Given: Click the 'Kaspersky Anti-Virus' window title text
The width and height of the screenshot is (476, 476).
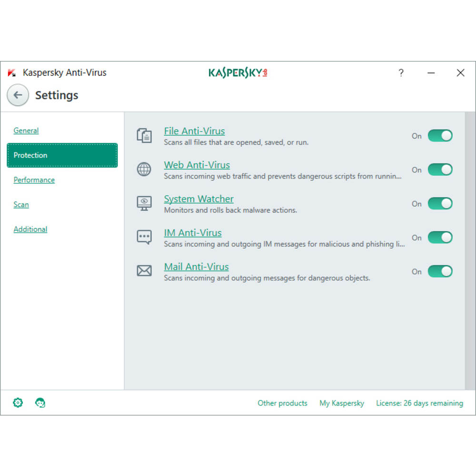Looking at the screenshot, I should 64,72.
